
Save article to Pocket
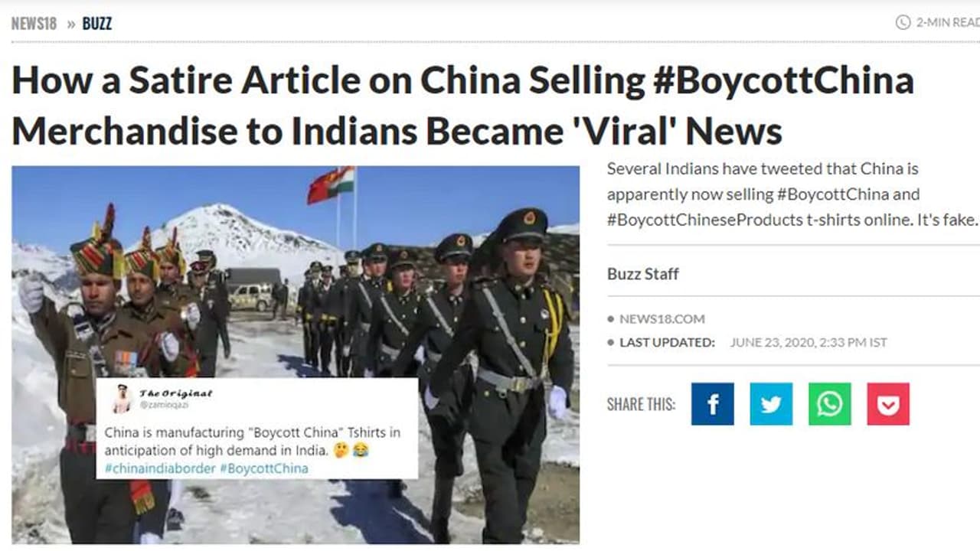[x=888, y=404]
